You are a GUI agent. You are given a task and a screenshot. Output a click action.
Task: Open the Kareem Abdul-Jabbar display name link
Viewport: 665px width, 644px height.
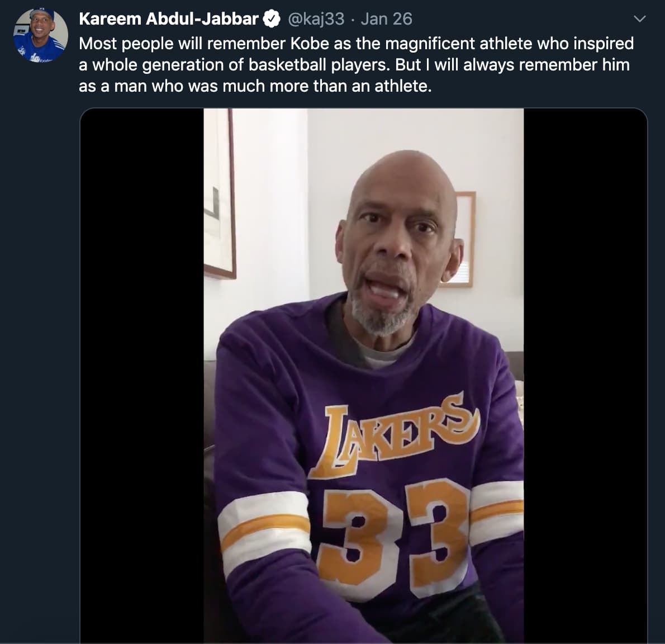click(x=168, y=19)
